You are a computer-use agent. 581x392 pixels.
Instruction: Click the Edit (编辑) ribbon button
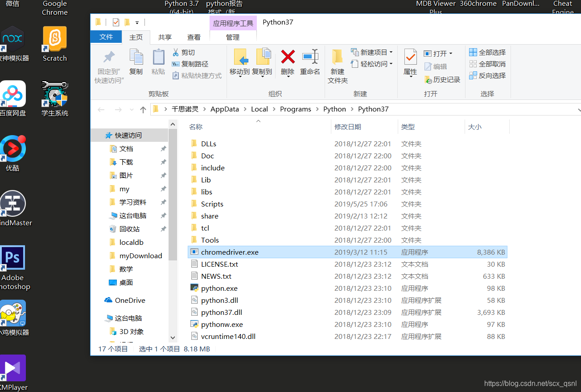point(435,66)
